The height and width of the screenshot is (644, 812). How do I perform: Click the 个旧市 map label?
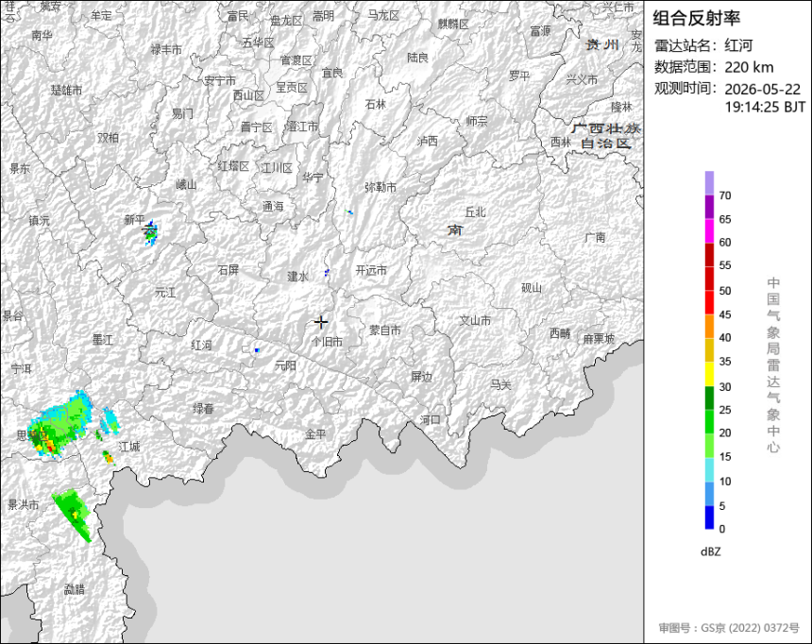tap(328, 342)
